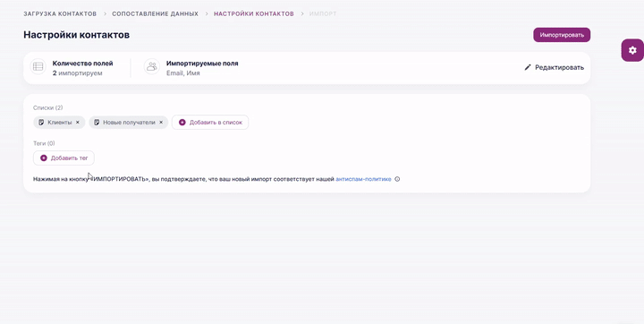Click Добавить в список button
This screenshot has height=324, width=644.
[x=210, y=122]
